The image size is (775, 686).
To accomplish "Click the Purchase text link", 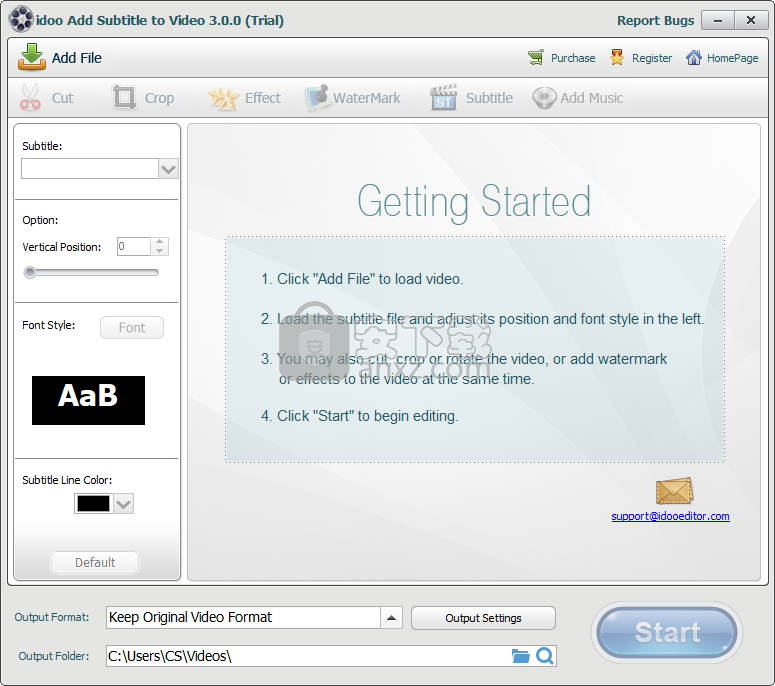I will [x=573, y=58].
